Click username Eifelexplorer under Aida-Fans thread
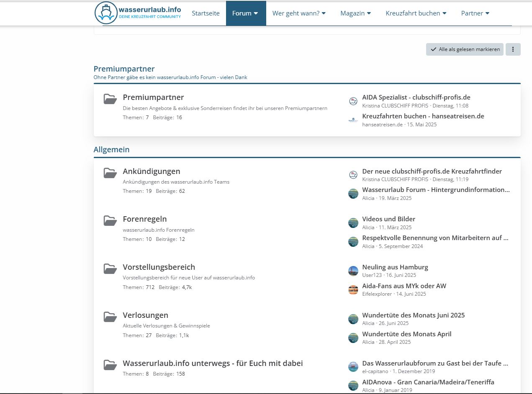 point(377,294)
